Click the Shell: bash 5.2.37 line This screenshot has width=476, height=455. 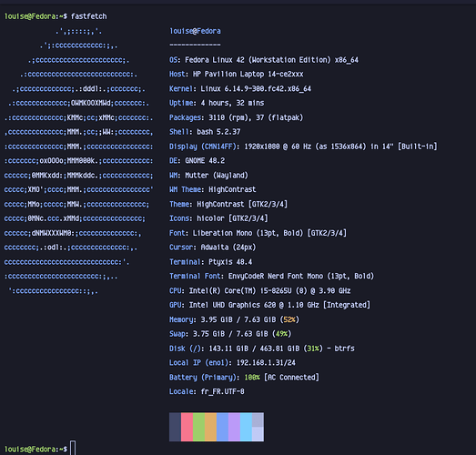tap(205, 132)
